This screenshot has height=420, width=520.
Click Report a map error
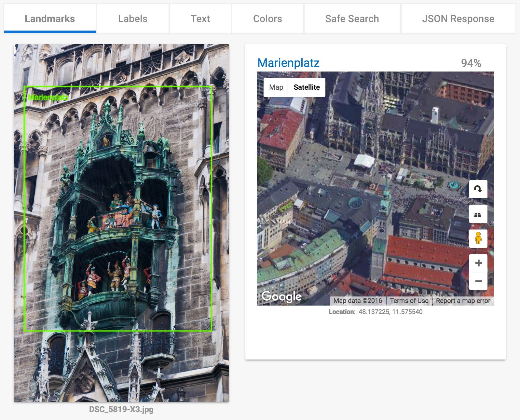point(463,301)
